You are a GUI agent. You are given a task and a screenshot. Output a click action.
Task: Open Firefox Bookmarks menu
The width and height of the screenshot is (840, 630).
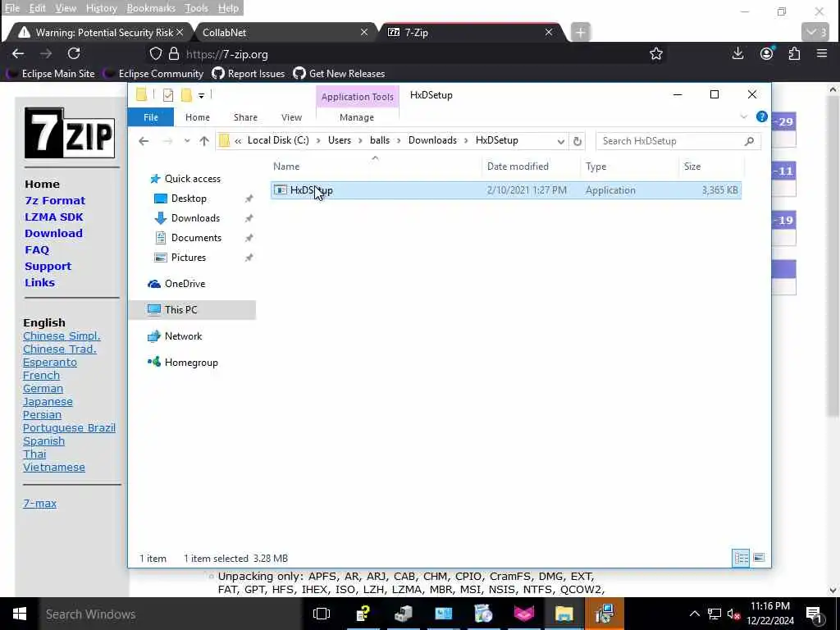(x=151, y=8)
